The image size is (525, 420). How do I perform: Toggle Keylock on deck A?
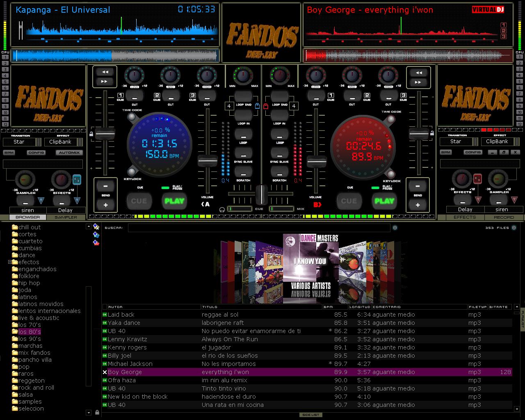[132, 172]
